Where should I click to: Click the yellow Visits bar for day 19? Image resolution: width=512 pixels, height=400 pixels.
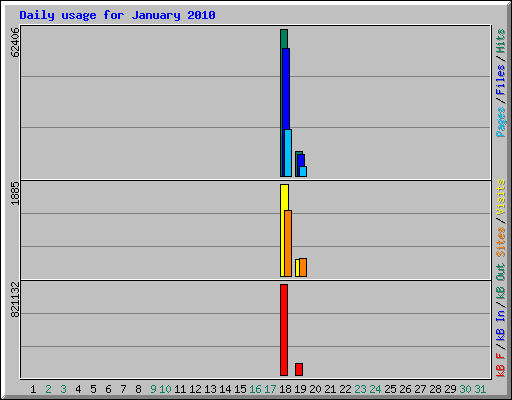297,268
